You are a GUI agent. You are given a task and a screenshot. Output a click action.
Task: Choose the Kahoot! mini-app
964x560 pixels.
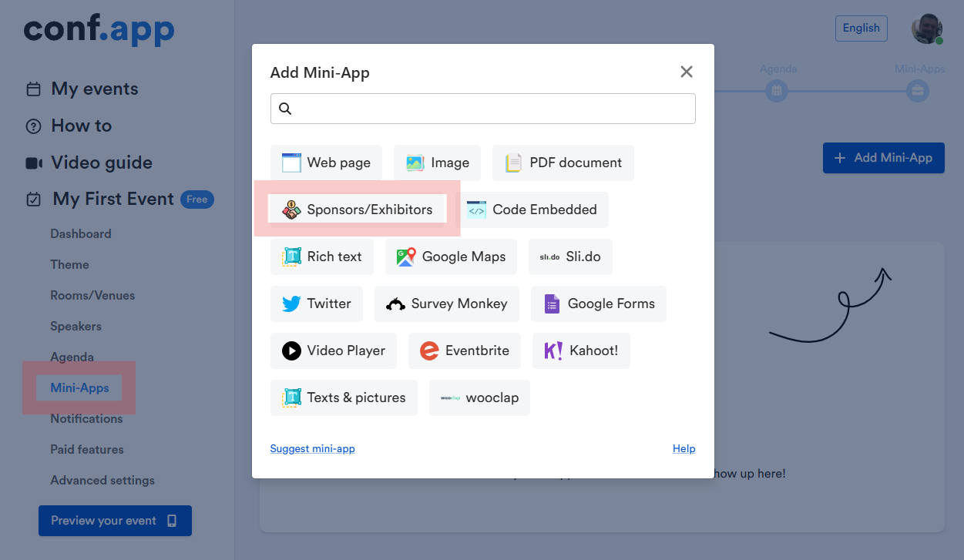coord(581,350)
